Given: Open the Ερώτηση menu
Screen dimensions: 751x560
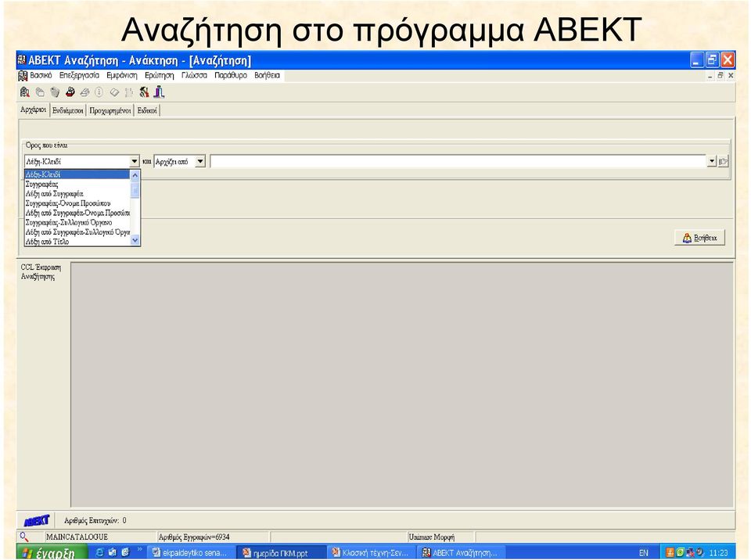Looking at the screenshot, I should point(159,76).
